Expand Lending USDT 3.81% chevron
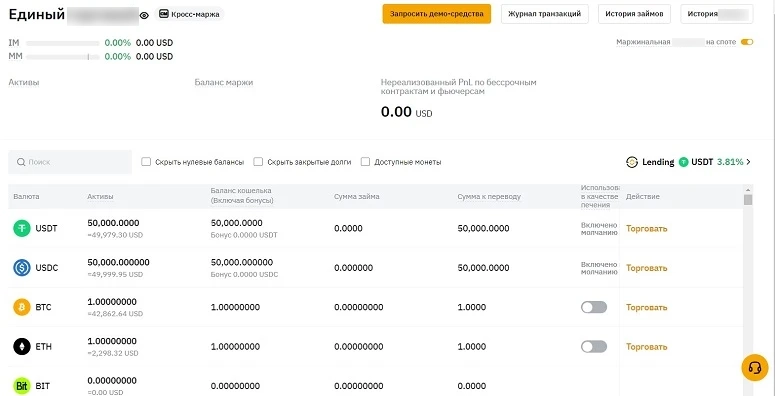This screenshot has height=396, width=775. (x=748, y=162)
